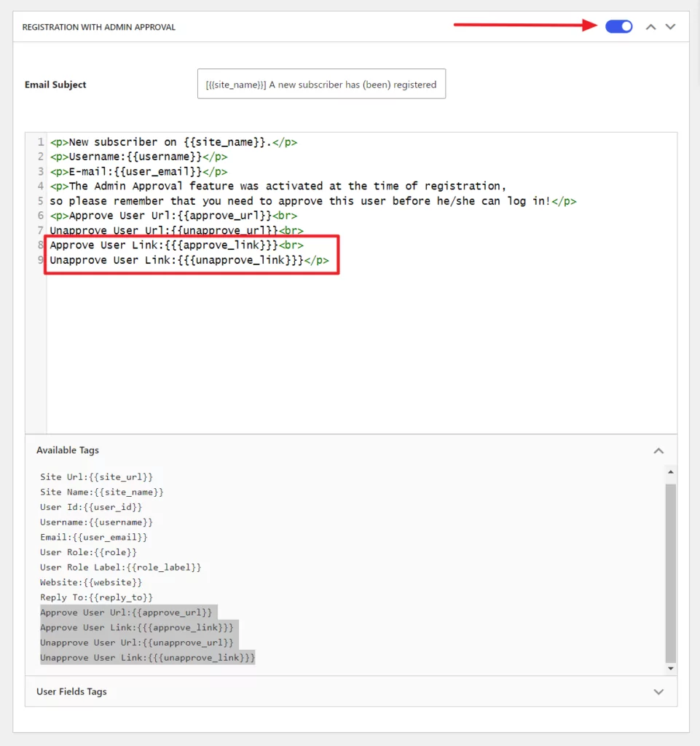Move section up with up chevron

pyautogui.click(x=650, y=27)
